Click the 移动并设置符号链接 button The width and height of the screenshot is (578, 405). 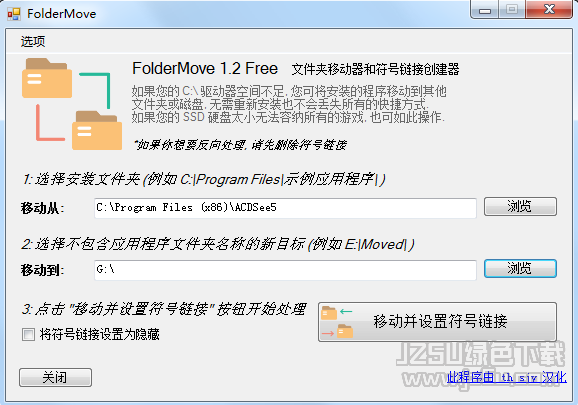tap(437, 322)
